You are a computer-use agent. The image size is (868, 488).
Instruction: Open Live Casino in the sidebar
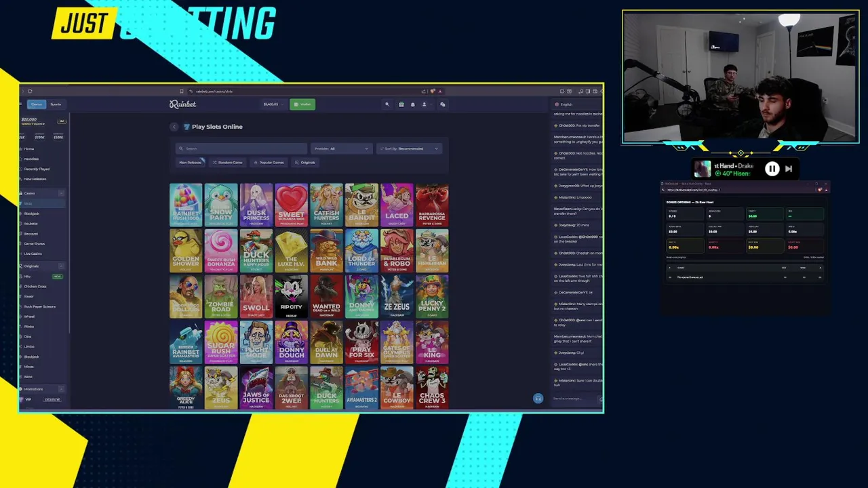tap(33, 253)
